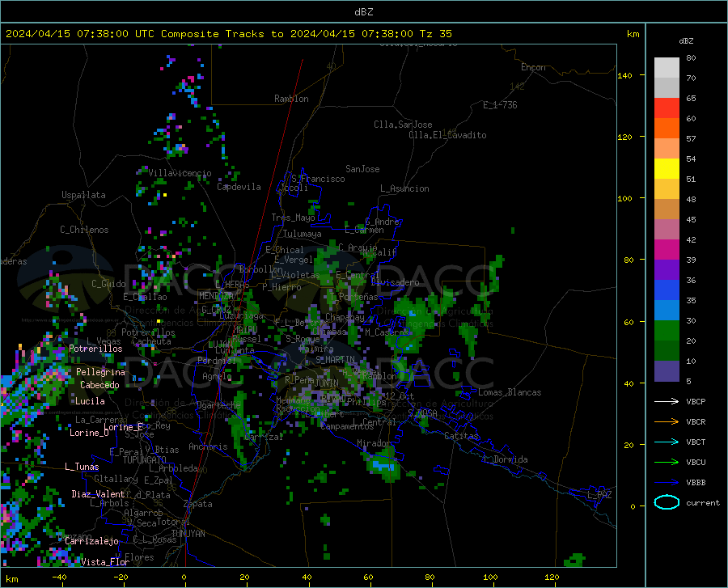Click the blue VBBB arrow legend icon
728x588 pixels.
(x=667, y=482)
